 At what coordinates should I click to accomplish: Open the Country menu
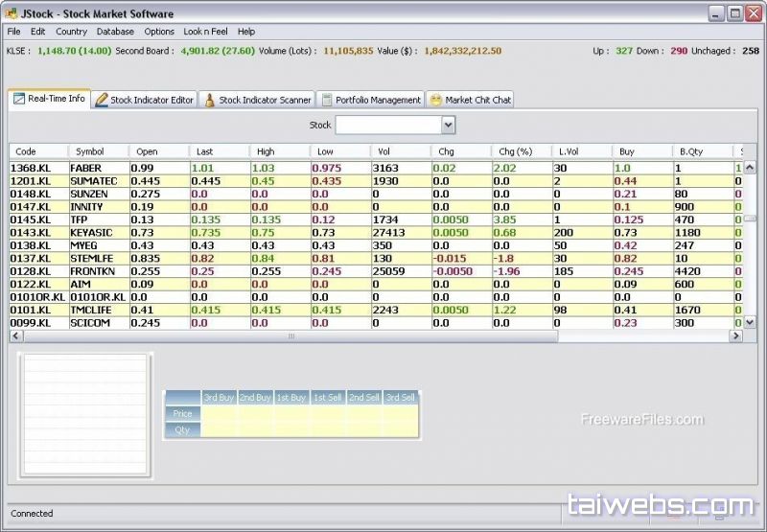tap(71, 32)
